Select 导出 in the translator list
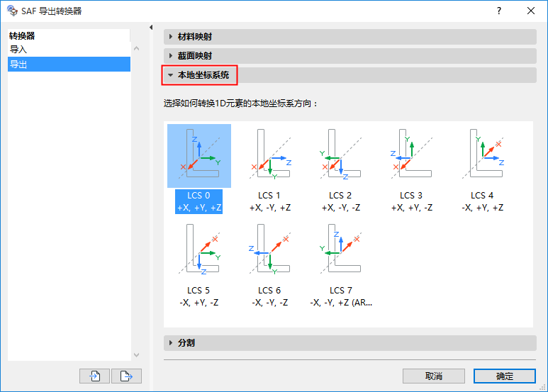 tap(69, 65)
